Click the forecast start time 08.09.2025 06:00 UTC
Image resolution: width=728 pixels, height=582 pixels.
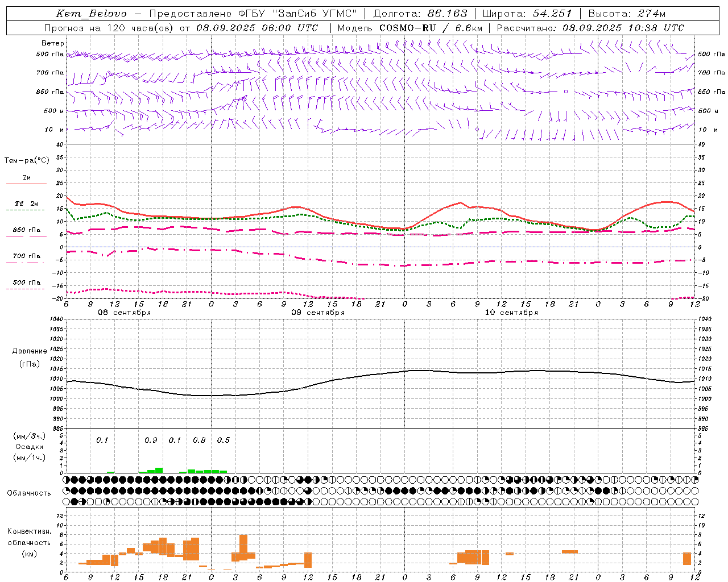(x=257, y=28)
